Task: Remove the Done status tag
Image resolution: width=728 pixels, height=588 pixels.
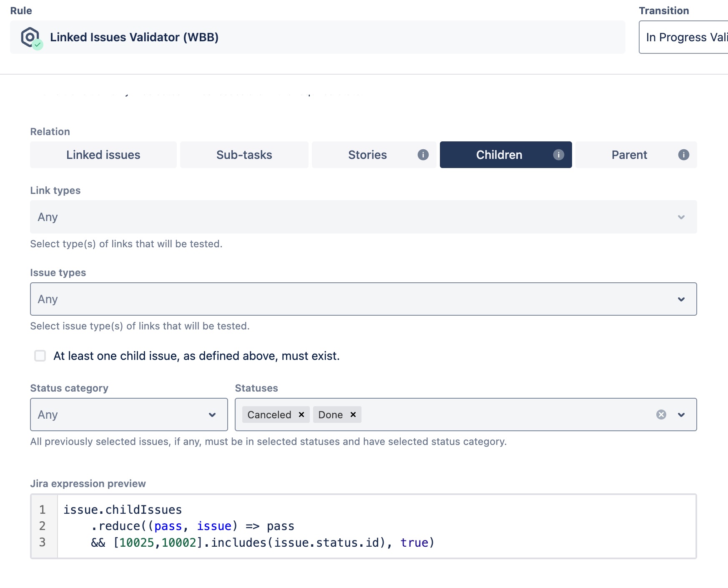Action: [353, 415]
